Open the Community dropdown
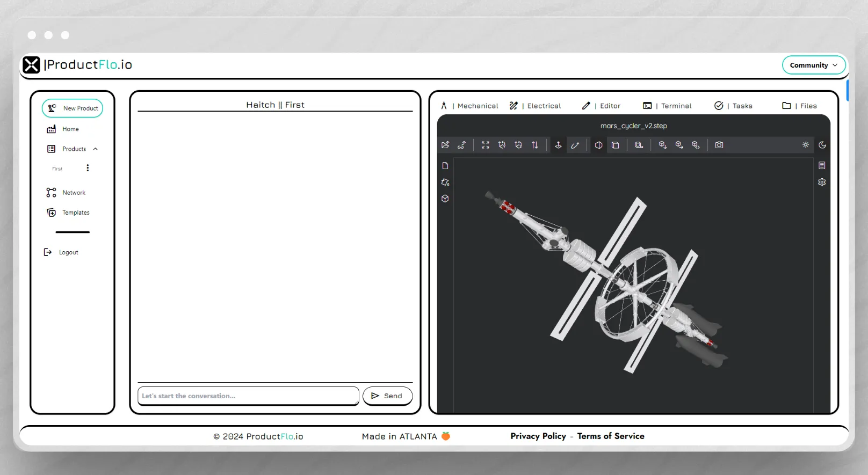The height and width of the screenshot is (475, 868). click(813, 65)
